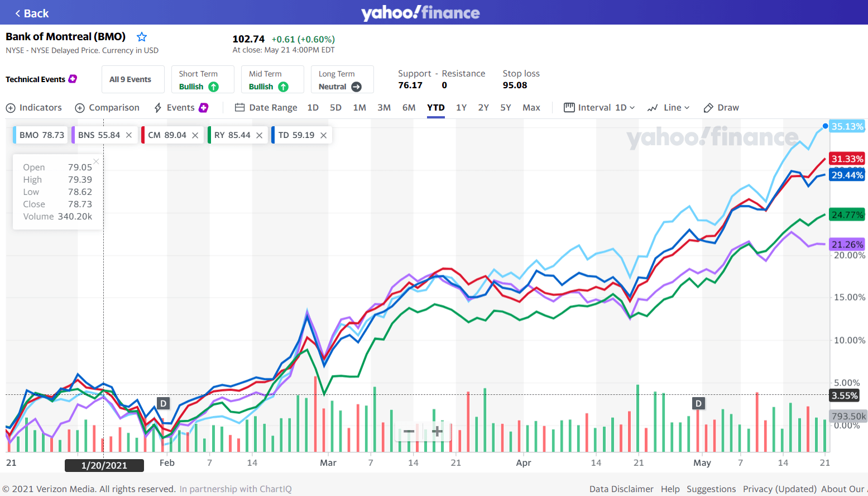Click the BMO 78.73 legend chip

tap(41, 135)
